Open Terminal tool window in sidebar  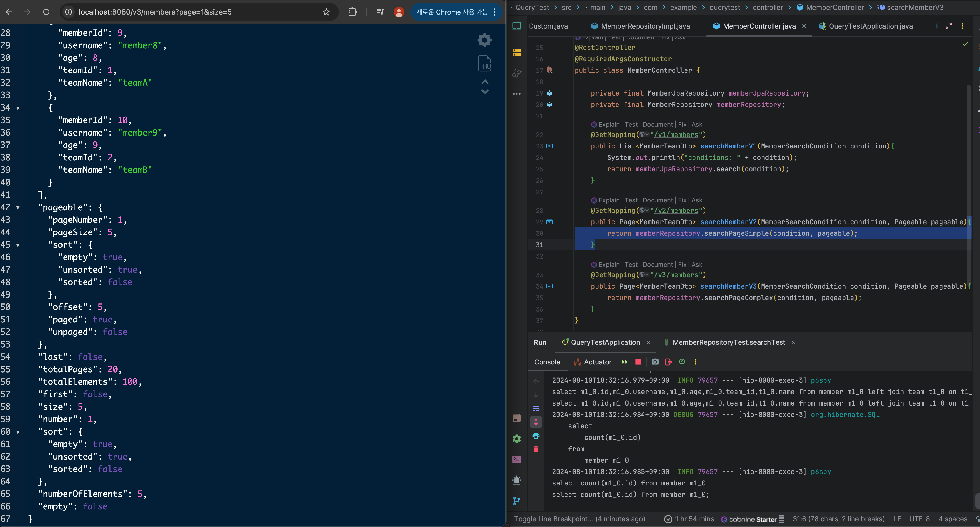point(517,459)
